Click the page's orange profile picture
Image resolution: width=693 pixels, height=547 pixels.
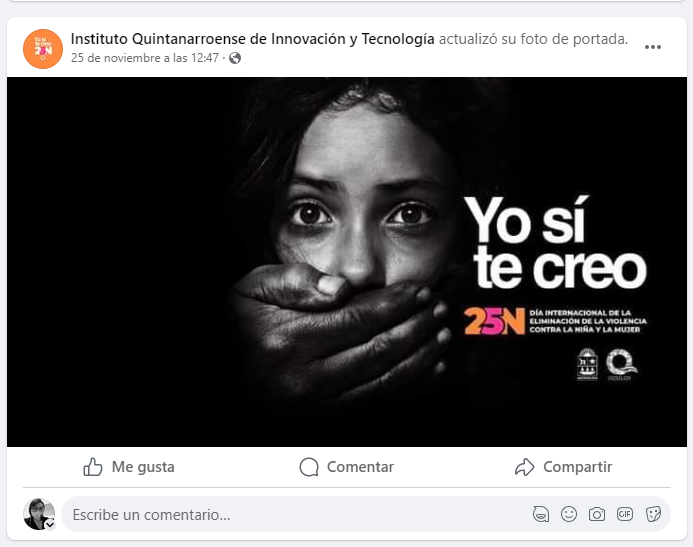click(x=43, y=49)
